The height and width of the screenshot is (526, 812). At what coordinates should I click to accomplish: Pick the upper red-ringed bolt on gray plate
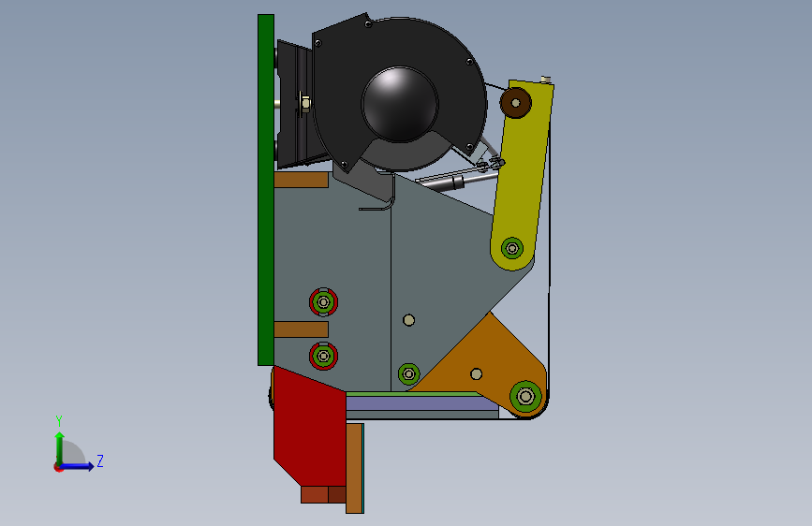324,301
